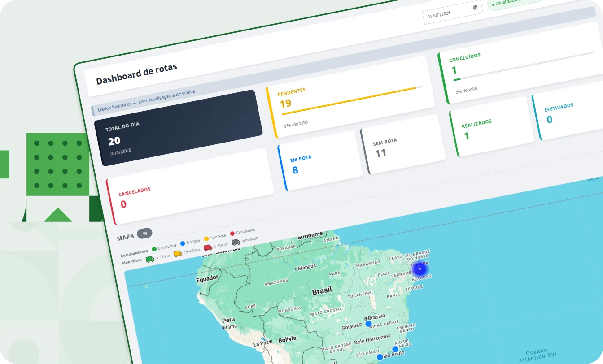
Task: Open the Concluídos card showing 1
Action: coord(523,63)
